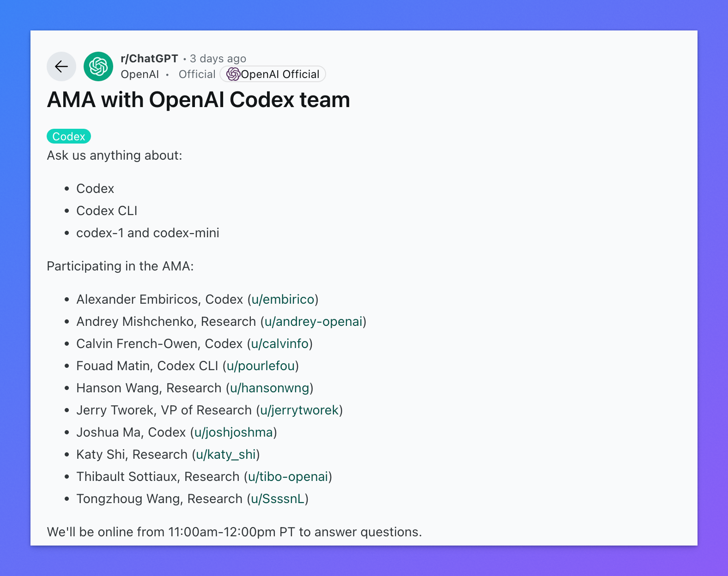This screenshot has width=728, height=576.
Task: Click the post title AMA with OpenAI Codex team
Action: click(x=199, y=100)
